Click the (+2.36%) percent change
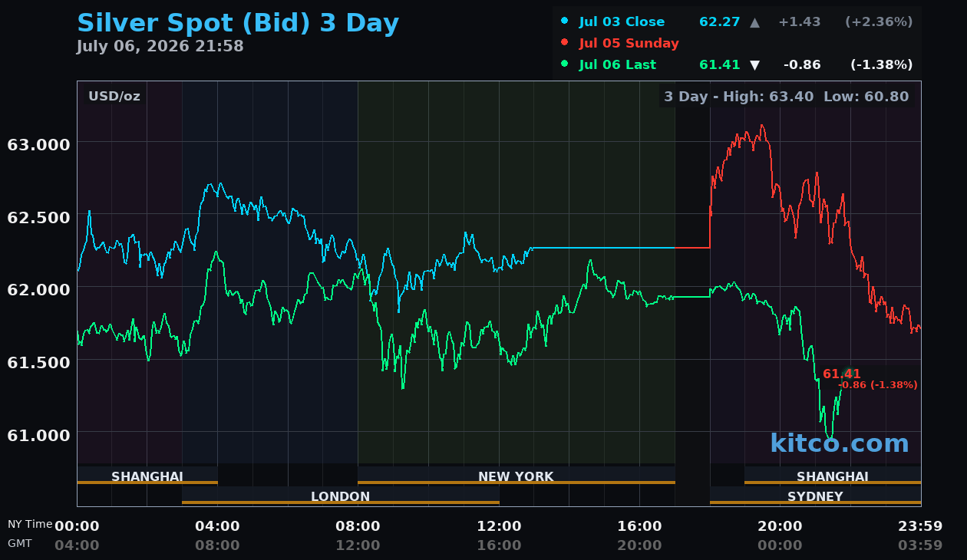The image size is (967, 560). [x=879, y=22]
